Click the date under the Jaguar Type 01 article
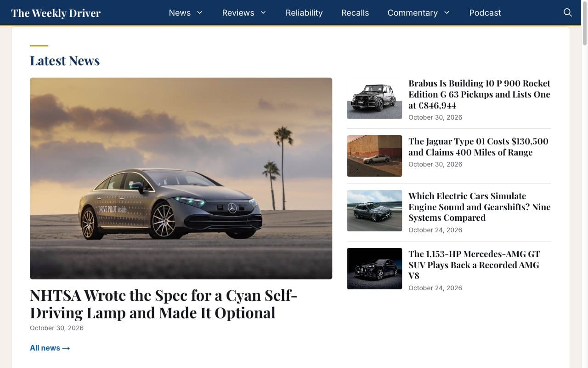Image resolution: width=588 pixels, height=368 pixels. tap(435, 164)
